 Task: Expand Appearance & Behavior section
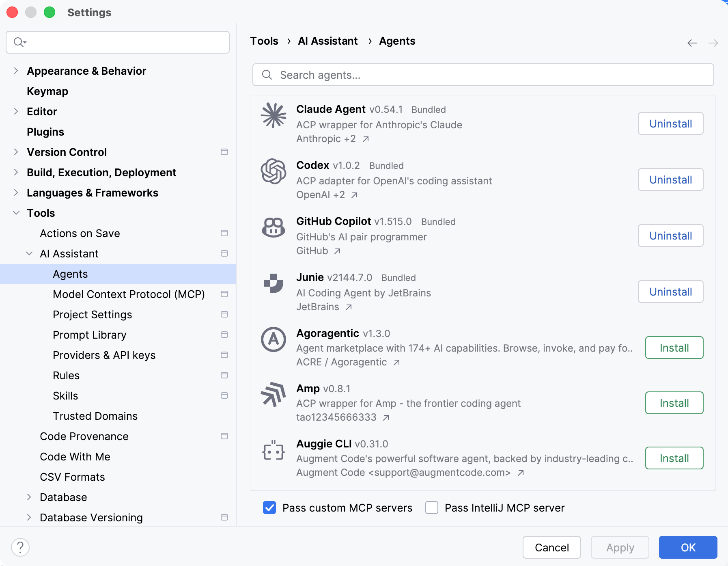[16, 71]
